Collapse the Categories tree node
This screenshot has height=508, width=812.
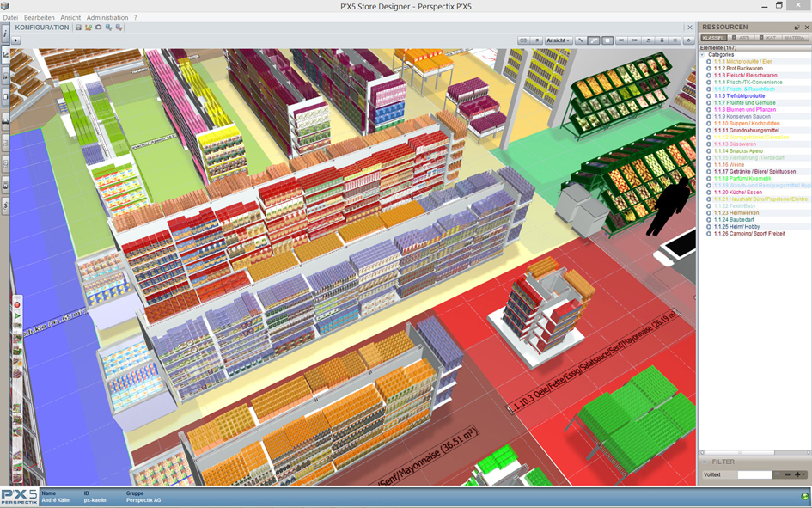(702, 54)
